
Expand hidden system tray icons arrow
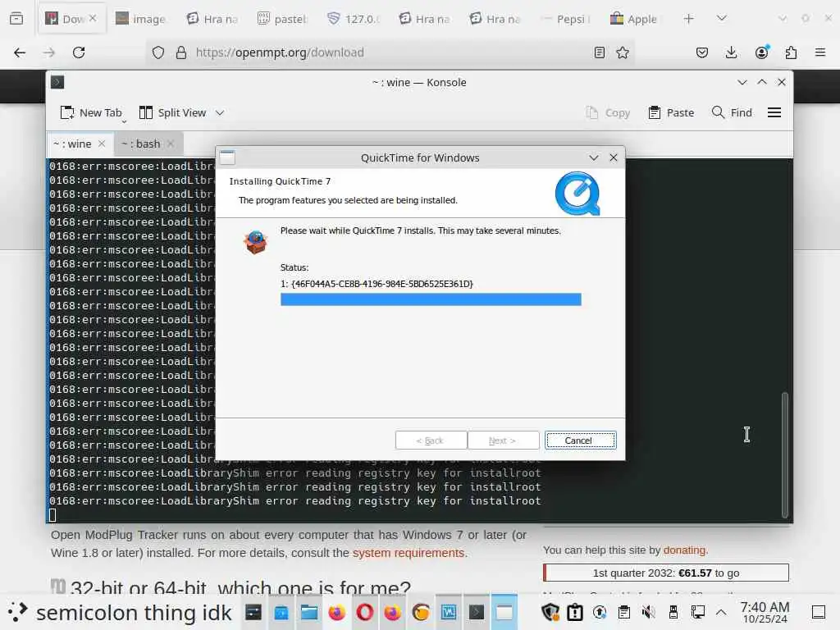tap(721, 612)
